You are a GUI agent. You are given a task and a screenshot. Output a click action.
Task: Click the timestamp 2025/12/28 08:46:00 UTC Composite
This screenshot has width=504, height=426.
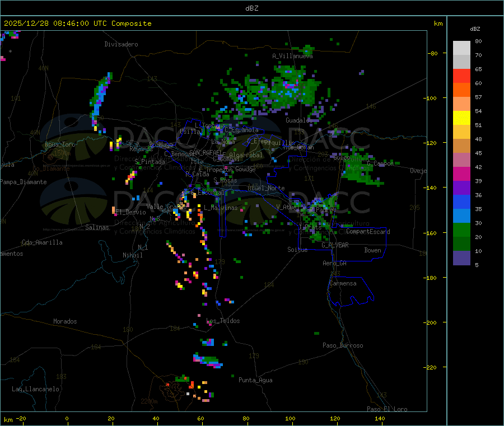77,24
